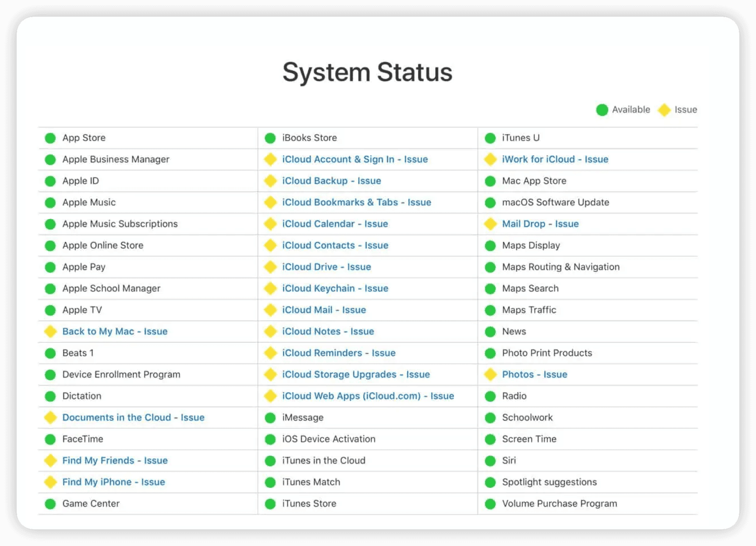This screenshot has width=756, height=546.
Task: Select Photo Print Products row text
Action: click(x=547, y=353)
